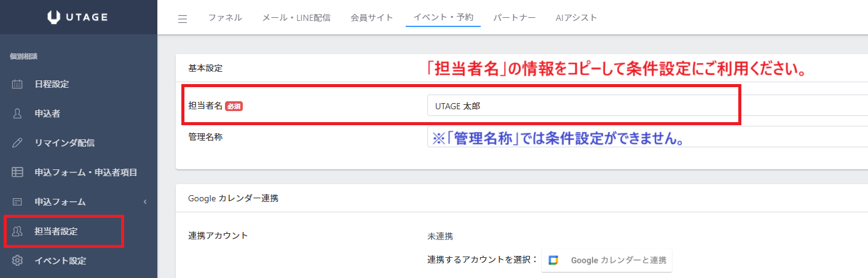Click the 未連携 status text
The image size is (868, 278).
(x=440, y=236)
